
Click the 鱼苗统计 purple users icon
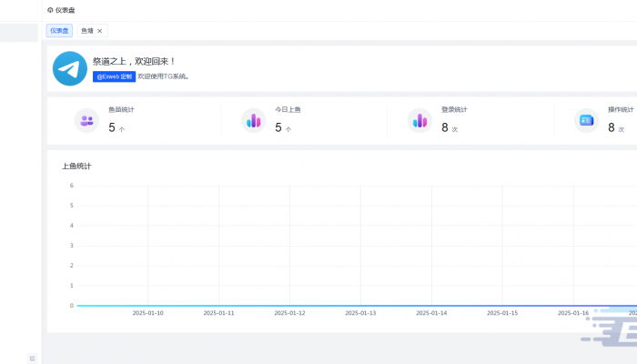click(x=87, y=121)
